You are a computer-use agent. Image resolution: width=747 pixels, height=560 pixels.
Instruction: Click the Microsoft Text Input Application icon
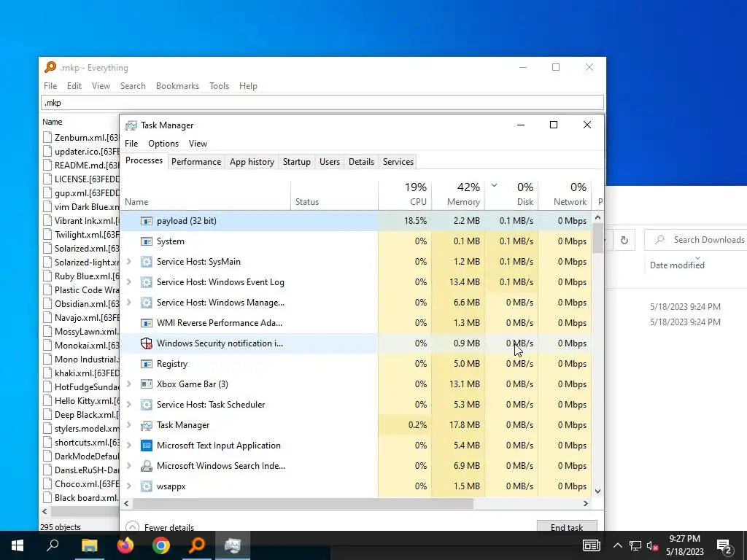[x=146, y=446]
